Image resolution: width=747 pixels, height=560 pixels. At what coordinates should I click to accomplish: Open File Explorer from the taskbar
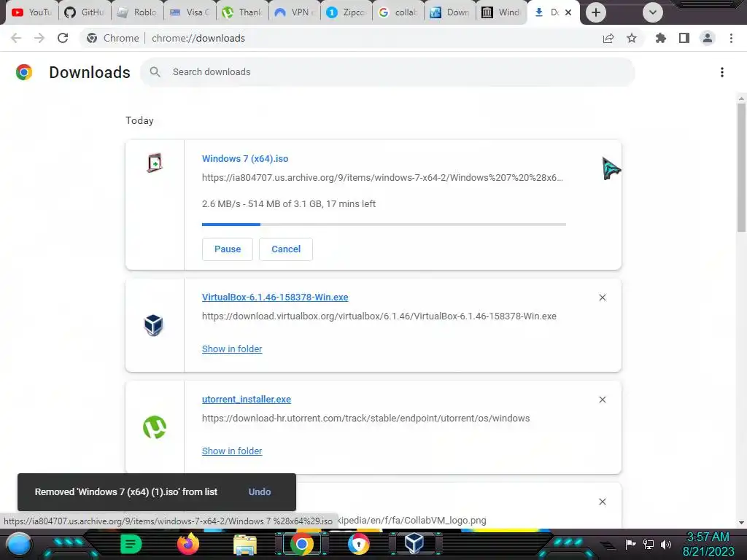click(x=245, y=545)
